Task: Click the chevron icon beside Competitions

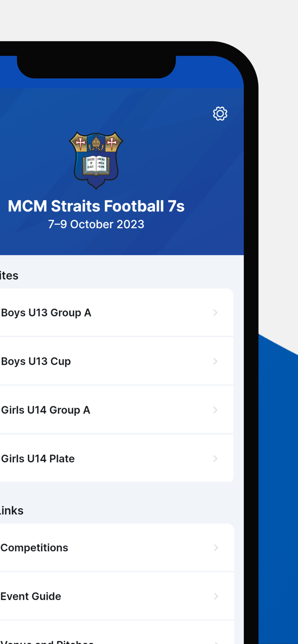Action: click(x=215, y=547)
